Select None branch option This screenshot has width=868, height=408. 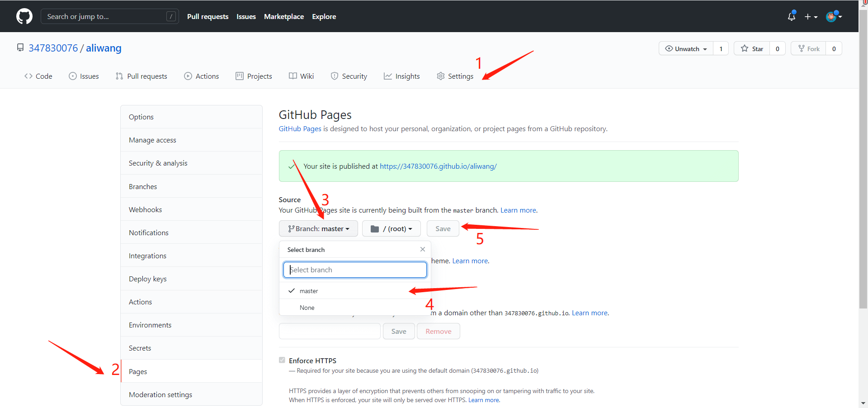[355, 308]
